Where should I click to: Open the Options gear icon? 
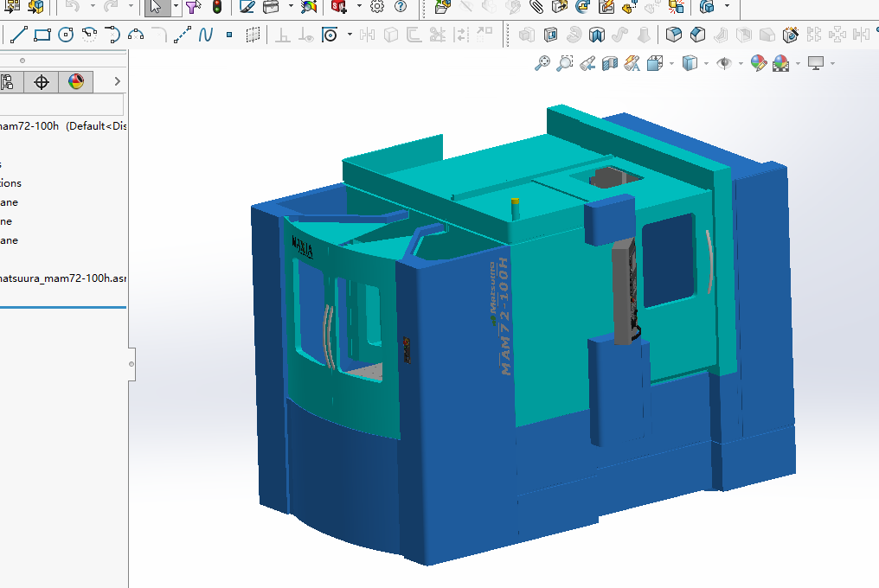[377, 7]
